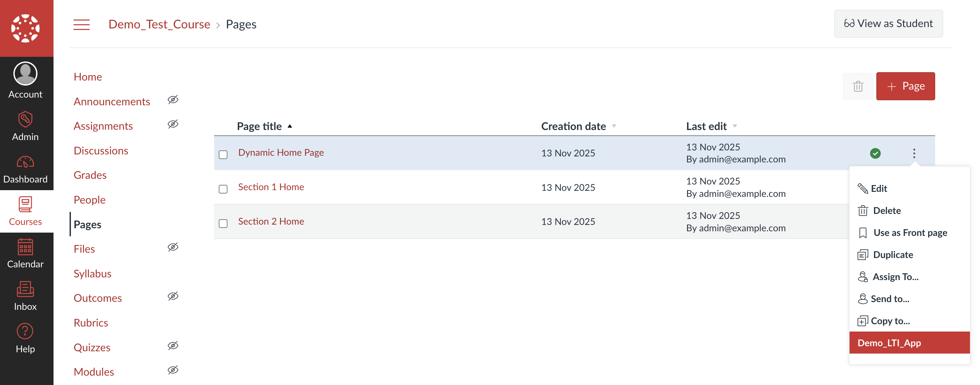Open the Section 1 Home page link
Image resolution: width=980 pixels, height=385 pixels.
coord(271,187)
